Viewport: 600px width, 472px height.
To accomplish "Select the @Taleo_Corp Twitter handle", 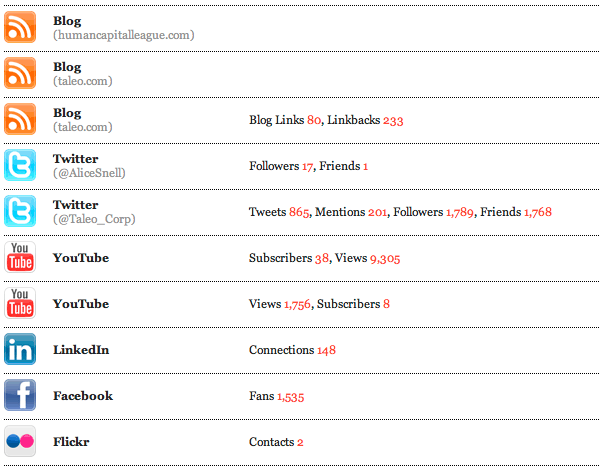I will coord(94,219).
